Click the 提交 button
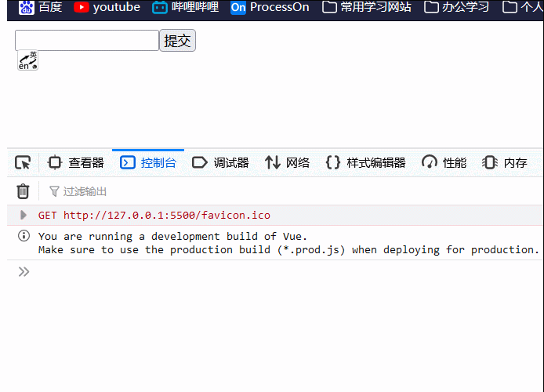Image resolution: width=544 pixels, height=392 pixels. (x=177, y=41)
